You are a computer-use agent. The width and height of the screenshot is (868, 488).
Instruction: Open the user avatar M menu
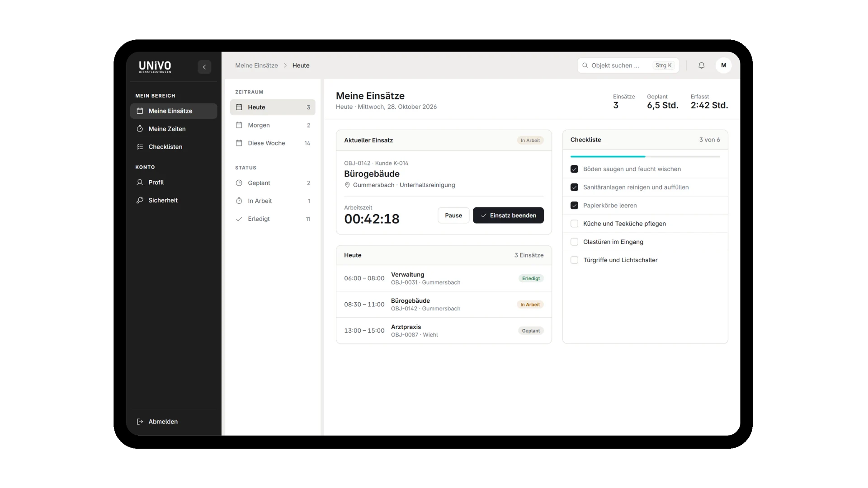point(723,66)
